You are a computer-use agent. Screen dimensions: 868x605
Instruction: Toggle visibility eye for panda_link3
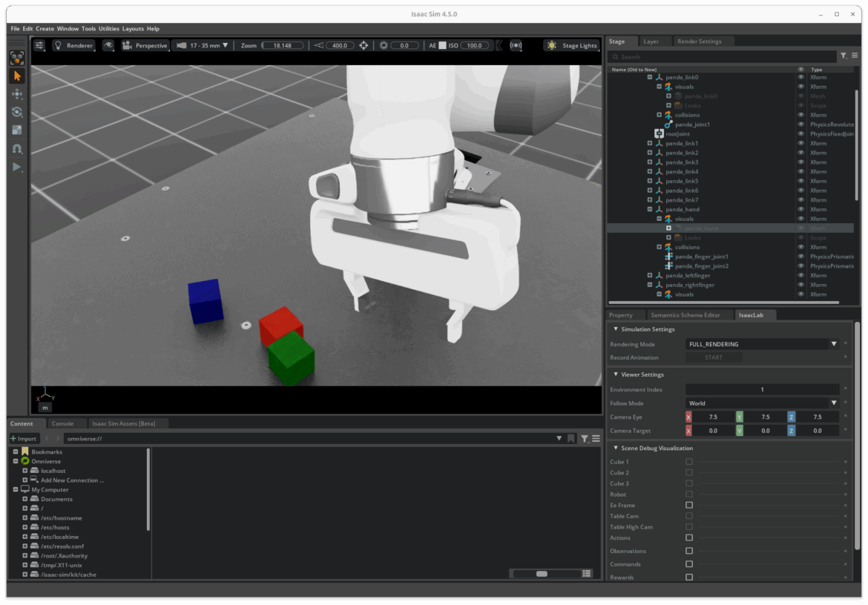point(800,162)
